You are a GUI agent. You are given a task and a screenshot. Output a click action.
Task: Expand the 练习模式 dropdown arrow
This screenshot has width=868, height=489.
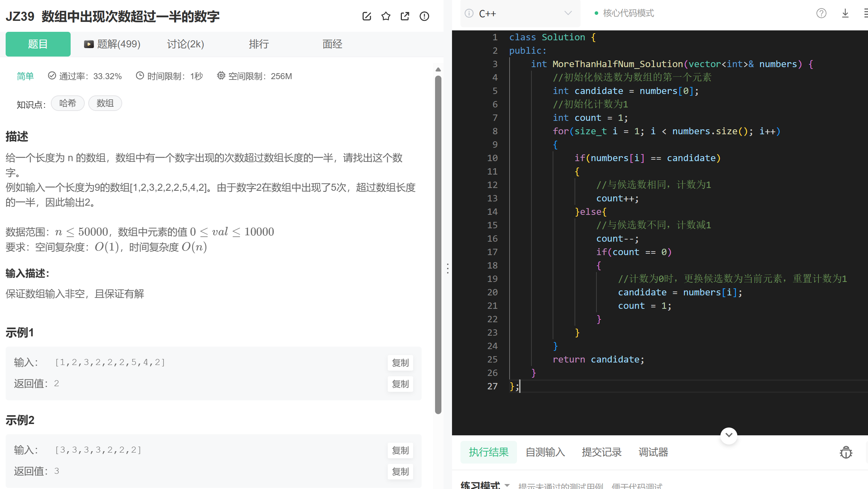507,485
